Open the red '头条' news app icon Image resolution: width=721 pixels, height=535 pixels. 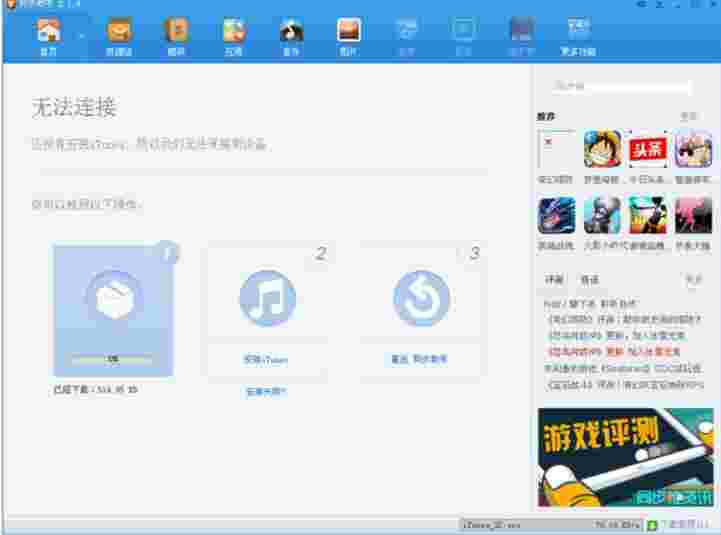tap(648, 149)
